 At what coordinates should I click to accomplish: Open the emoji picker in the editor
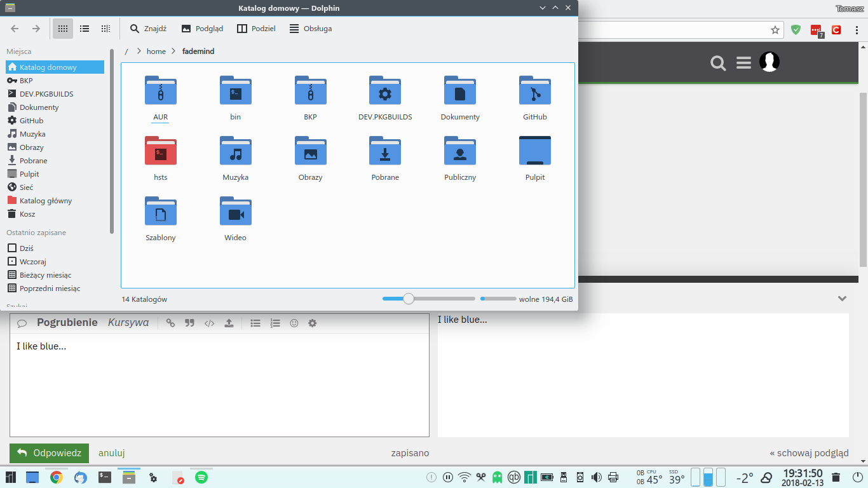click(x=294, y=323)
